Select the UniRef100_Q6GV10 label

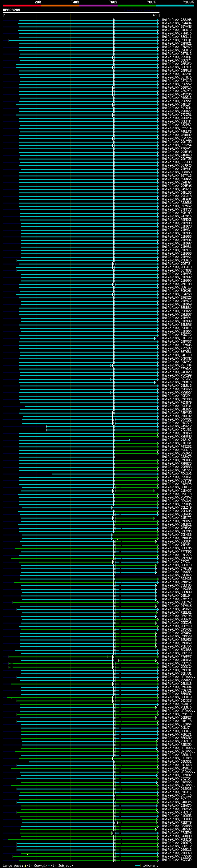click(176, 88)
